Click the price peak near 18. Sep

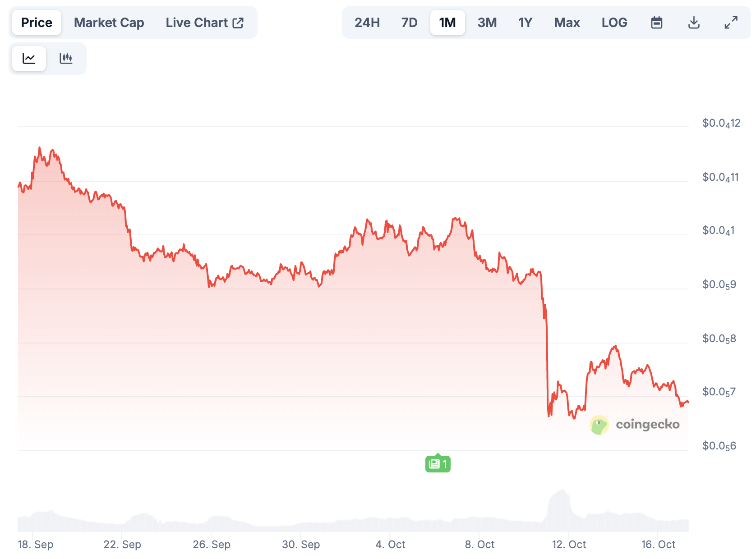coord(39,148)
